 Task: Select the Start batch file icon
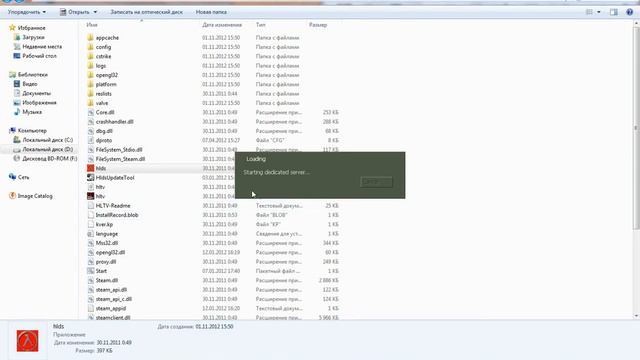click(91, 271)
